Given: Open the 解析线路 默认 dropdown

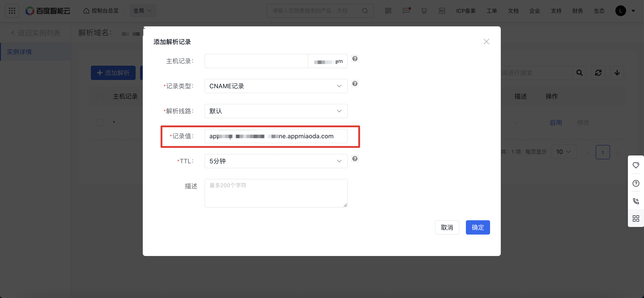Looking at the screenshot, I should point(276,111).
